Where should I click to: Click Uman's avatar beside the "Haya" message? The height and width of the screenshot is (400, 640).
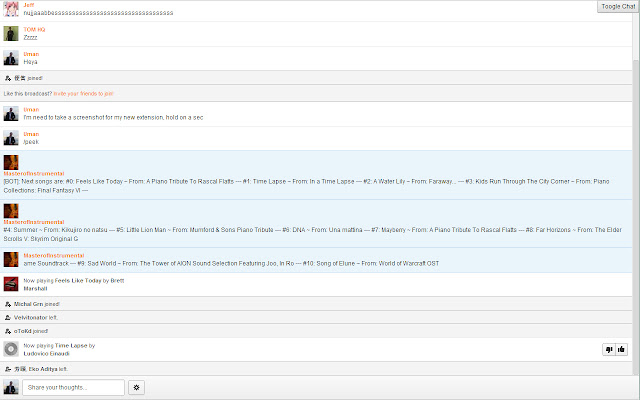(x=10, y=58)
